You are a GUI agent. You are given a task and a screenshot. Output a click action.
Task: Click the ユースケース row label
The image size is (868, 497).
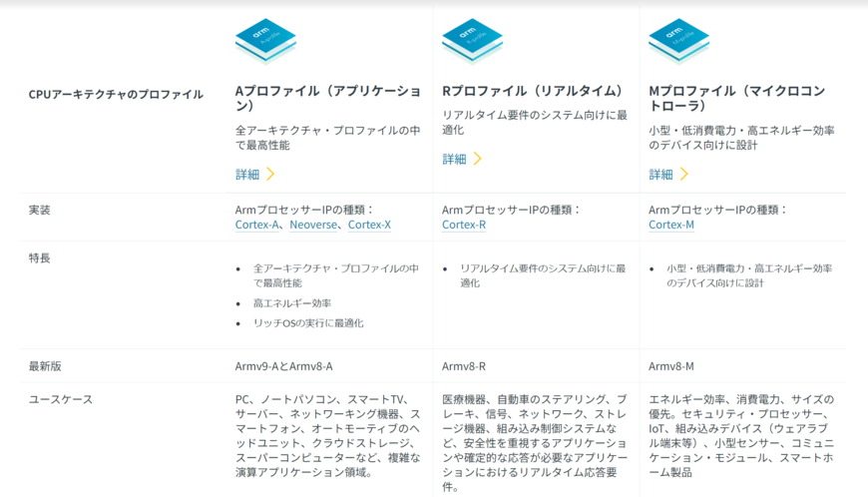[x=61, y=399]
